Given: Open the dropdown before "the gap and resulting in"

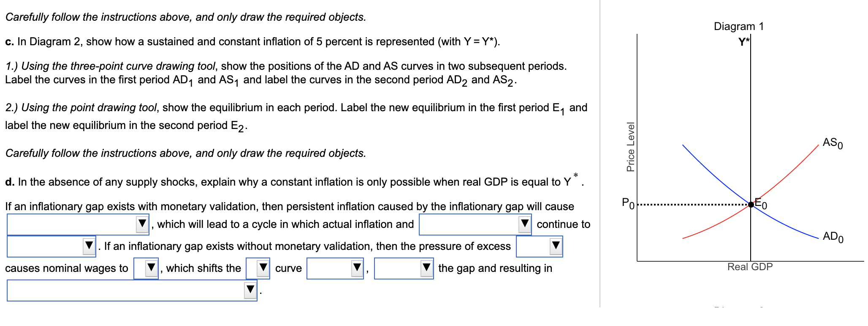Looking at the screenshot, I should pyautogui.click(x=426, y=268).
